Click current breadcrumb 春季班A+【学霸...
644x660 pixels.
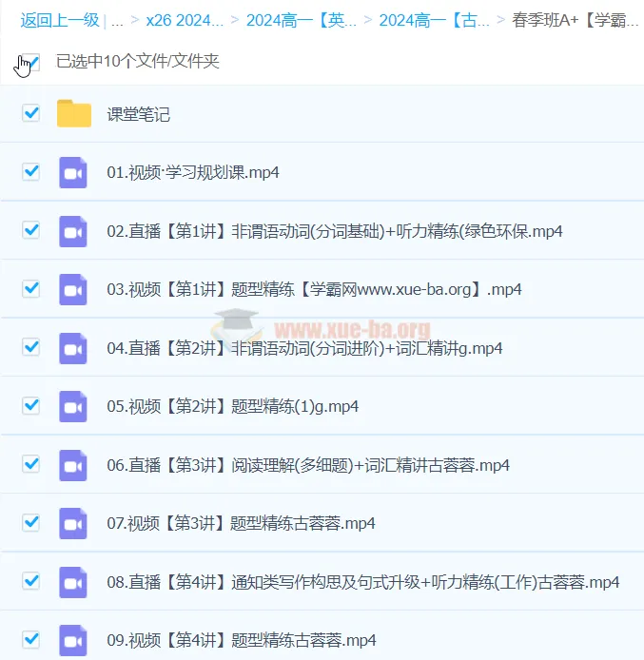click(x=576, y=20)
